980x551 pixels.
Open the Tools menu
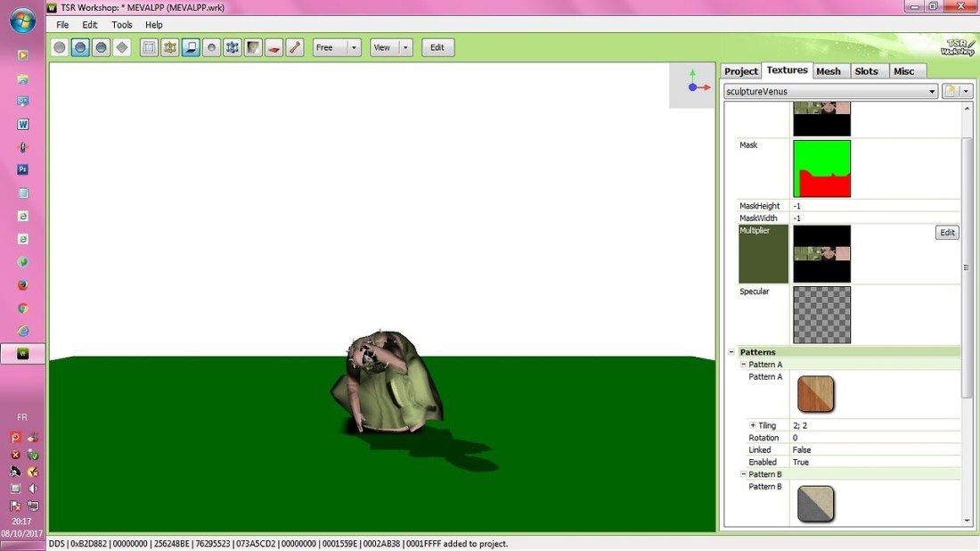pyautogui.click(x=122, y=25)
